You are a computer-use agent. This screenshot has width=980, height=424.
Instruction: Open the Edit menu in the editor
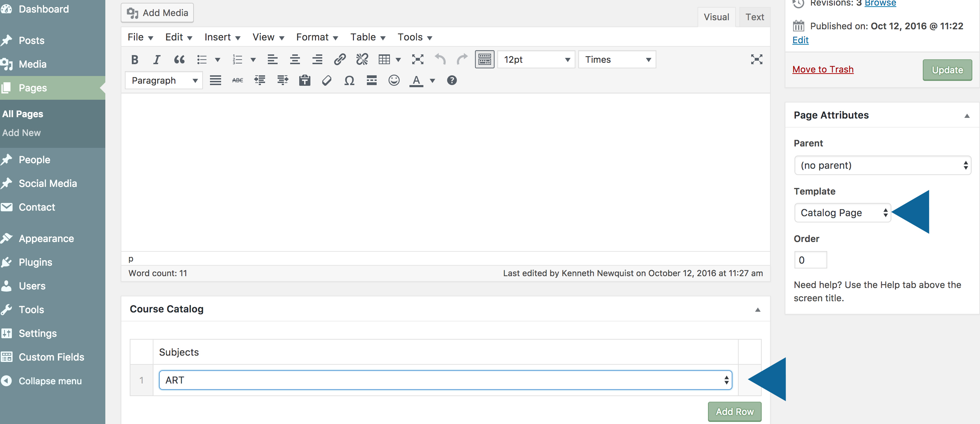pos(179,37)
